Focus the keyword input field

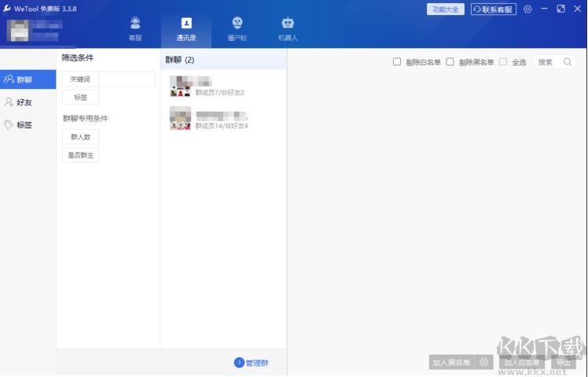[x=127, y=79]
